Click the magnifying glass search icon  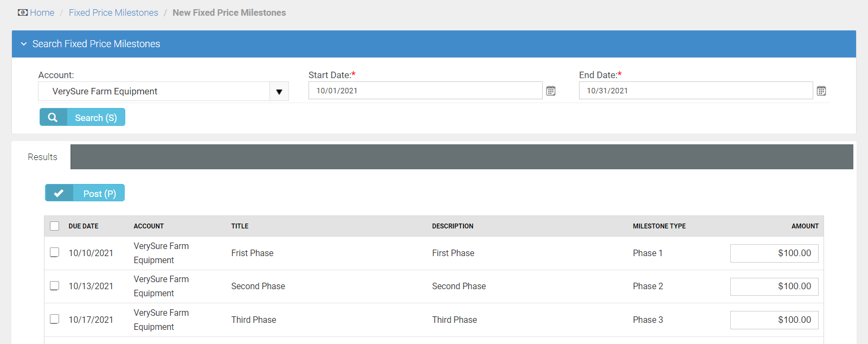pos(53,117)
